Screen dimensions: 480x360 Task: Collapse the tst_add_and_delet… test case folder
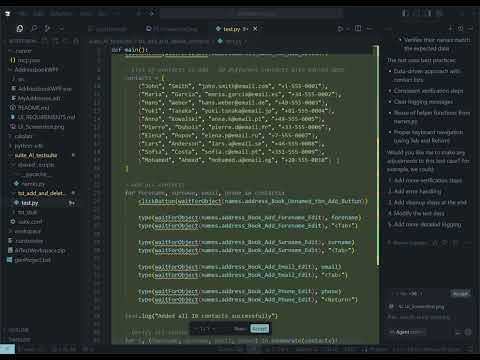(x=42, y=193)
